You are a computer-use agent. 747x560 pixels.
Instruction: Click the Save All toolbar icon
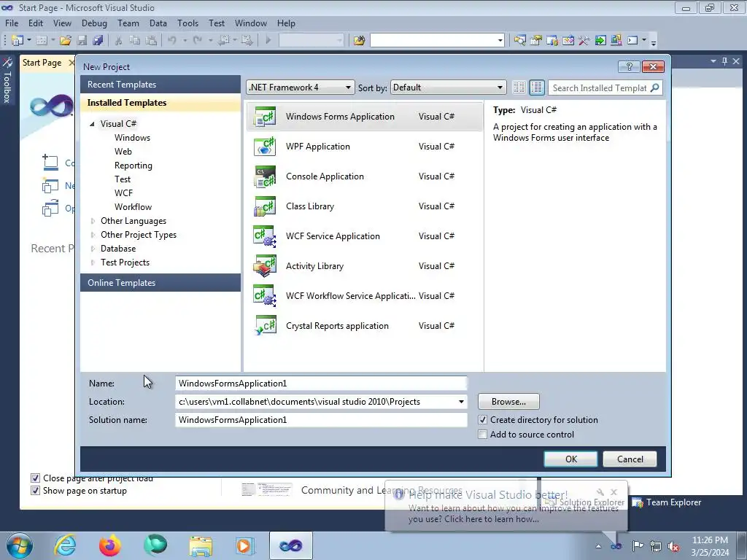(98, 41)
